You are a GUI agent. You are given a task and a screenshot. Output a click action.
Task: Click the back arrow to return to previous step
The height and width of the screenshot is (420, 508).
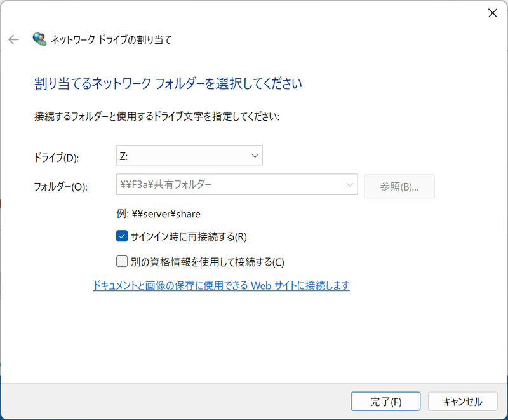(x=13, y=39)
